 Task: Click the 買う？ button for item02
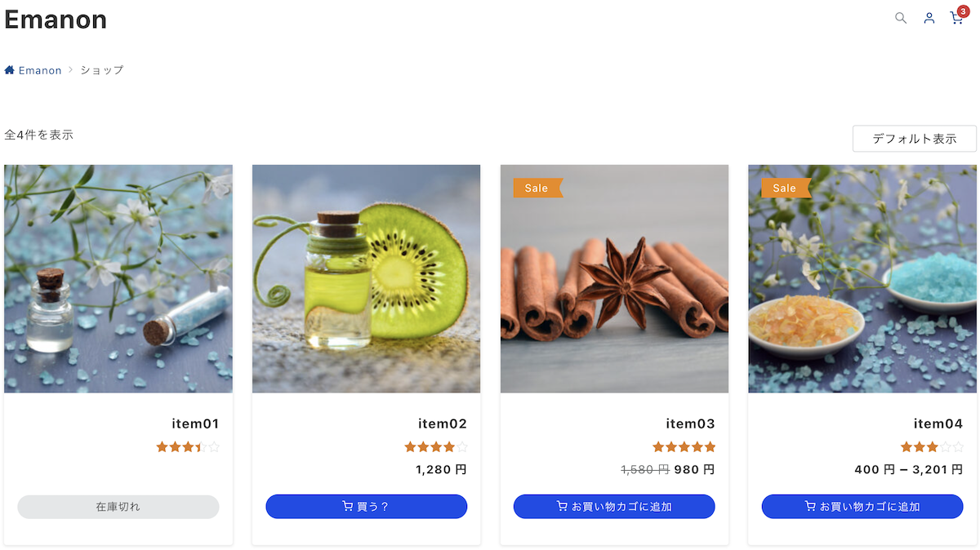point(366,507)
